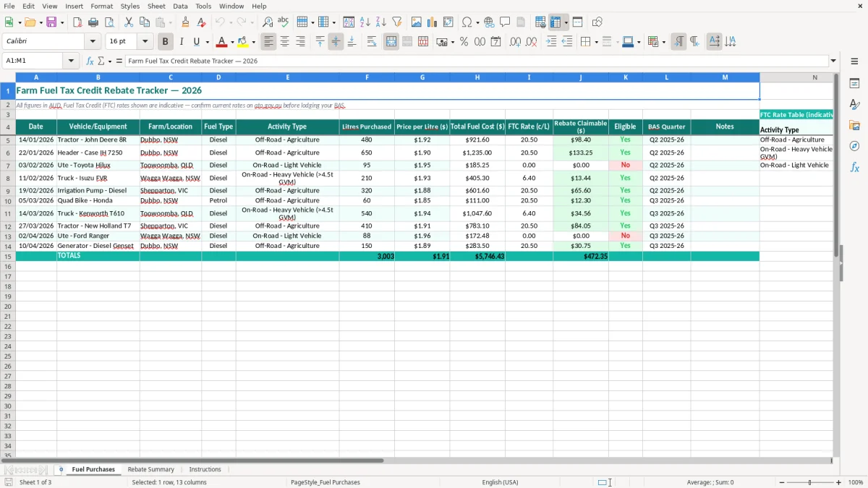The height and width of the screenshot is (488, 868).
Task: Toggle Bold formatting
Action: tap(166, 42)
